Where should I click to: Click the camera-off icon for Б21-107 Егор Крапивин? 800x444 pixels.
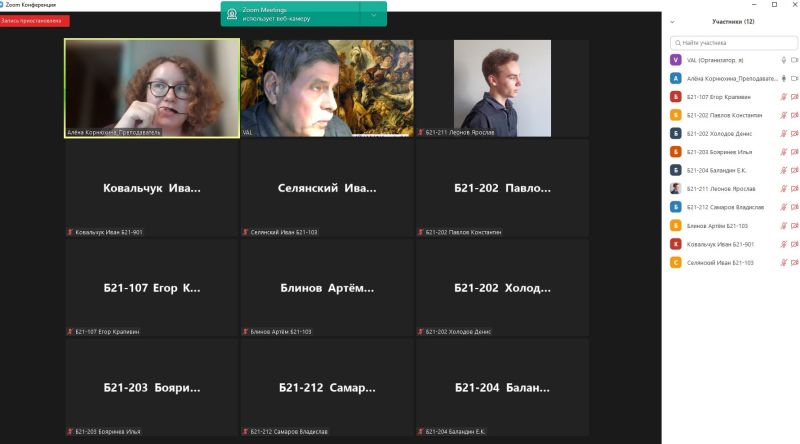click(794, 96)
